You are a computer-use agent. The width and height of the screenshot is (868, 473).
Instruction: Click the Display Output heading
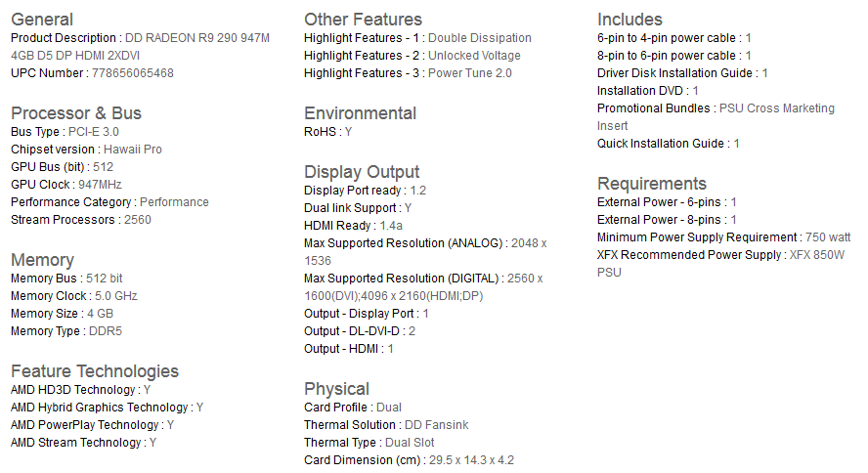click(x=362, y=172)
